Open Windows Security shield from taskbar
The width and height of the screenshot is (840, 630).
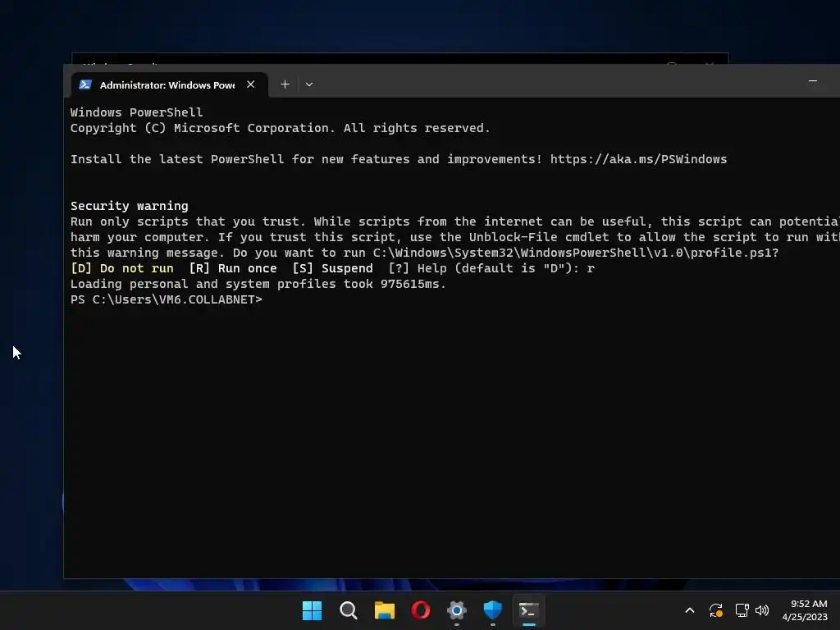[x=493, y=610]
